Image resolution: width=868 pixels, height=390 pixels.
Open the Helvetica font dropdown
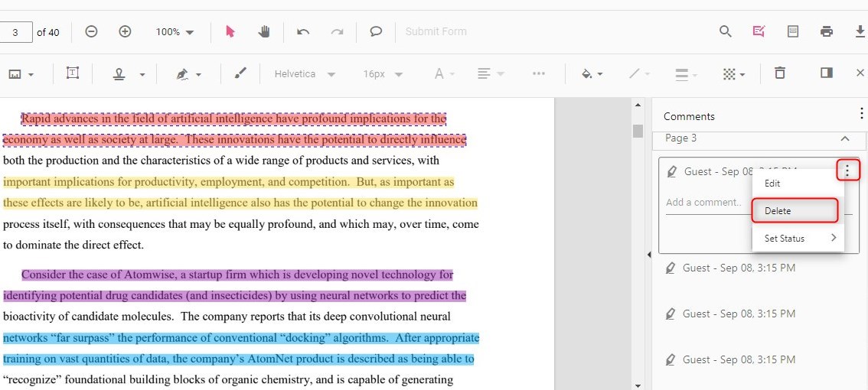[x=305, y=74]
